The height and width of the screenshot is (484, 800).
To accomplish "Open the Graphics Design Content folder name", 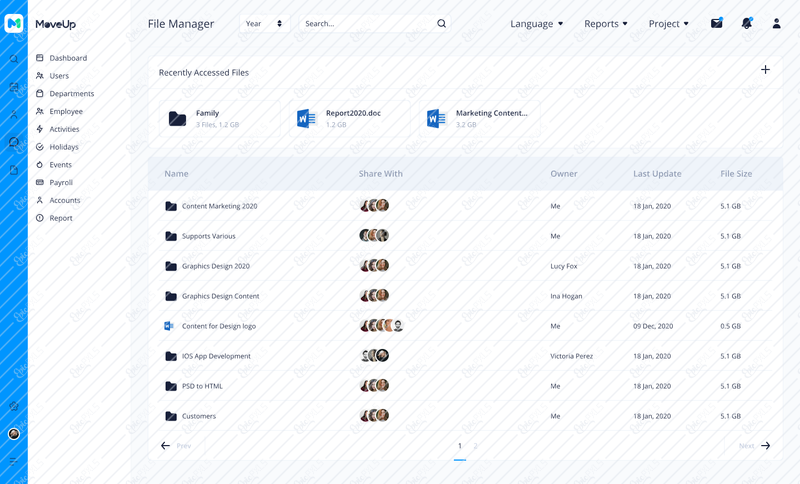I will point(220,296).
